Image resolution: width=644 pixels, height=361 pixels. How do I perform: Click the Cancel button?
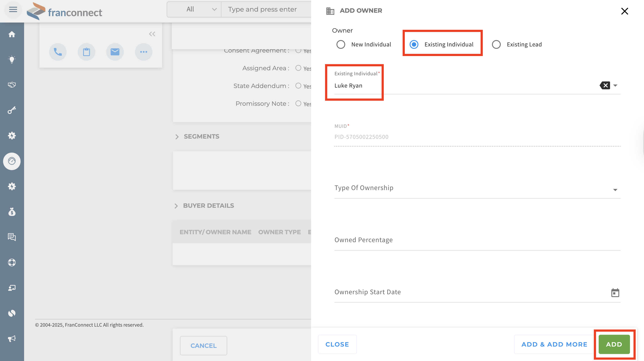[x=203, y=345]
